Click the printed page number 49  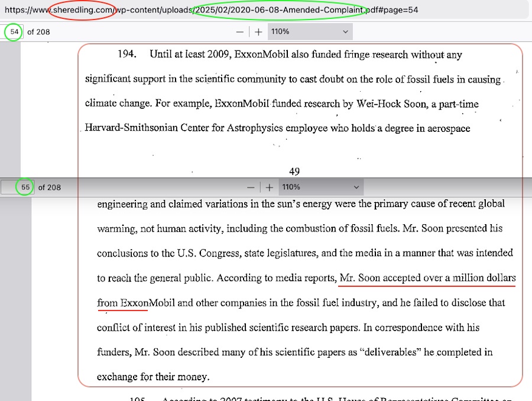click(x=294, y=172)
